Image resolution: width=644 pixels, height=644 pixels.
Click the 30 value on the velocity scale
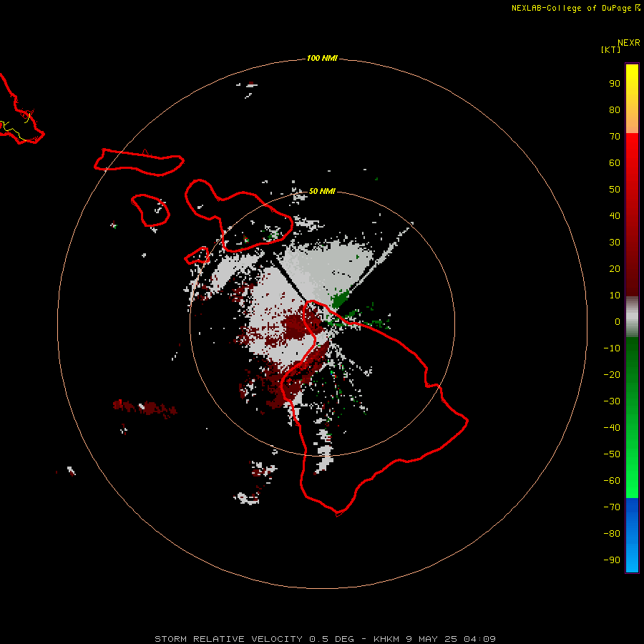615,243
